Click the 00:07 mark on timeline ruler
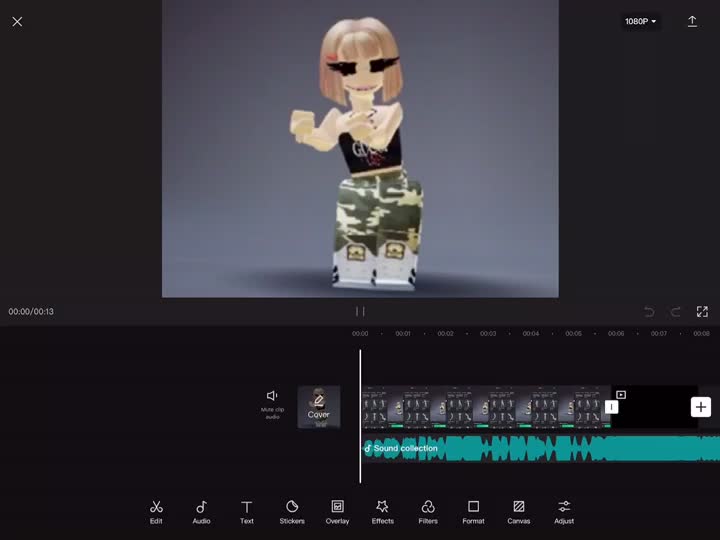 pos(658,333)
